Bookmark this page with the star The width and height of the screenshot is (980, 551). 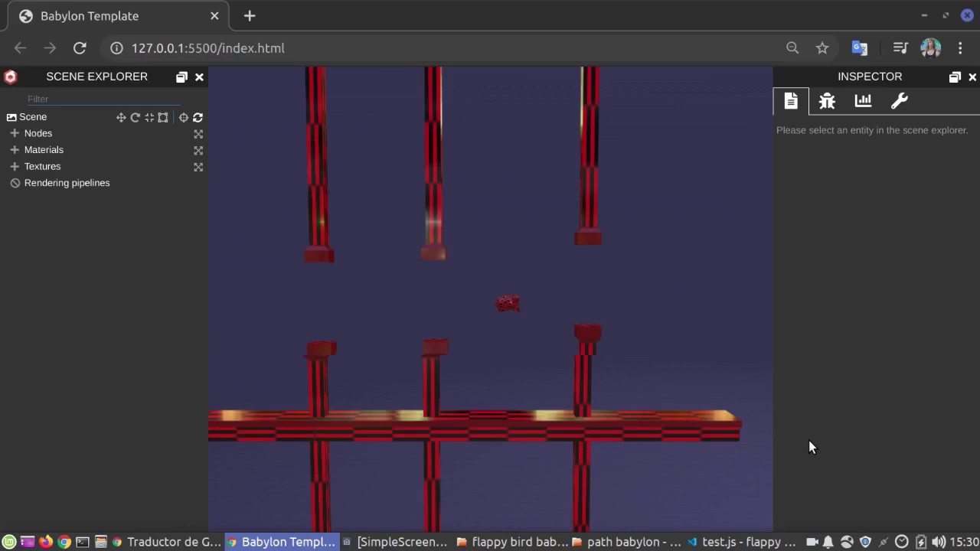click(x=822, y=48)
